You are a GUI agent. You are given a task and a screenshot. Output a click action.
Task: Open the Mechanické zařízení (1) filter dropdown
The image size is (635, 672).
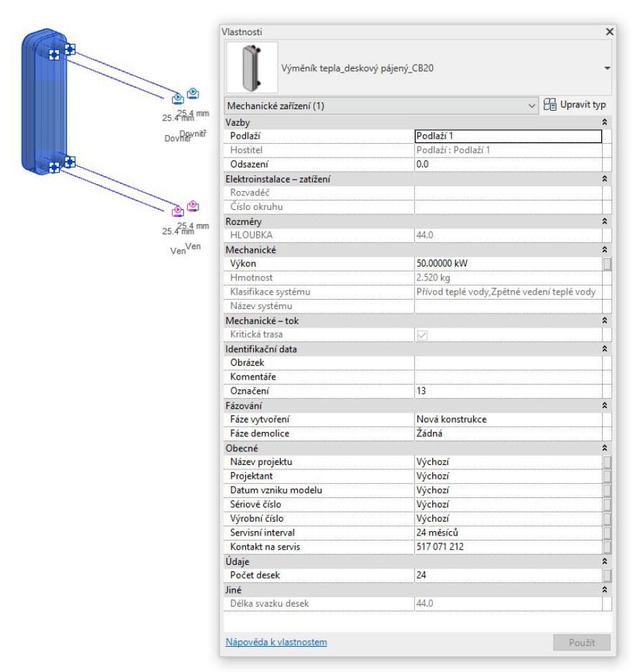click(532, 106)
